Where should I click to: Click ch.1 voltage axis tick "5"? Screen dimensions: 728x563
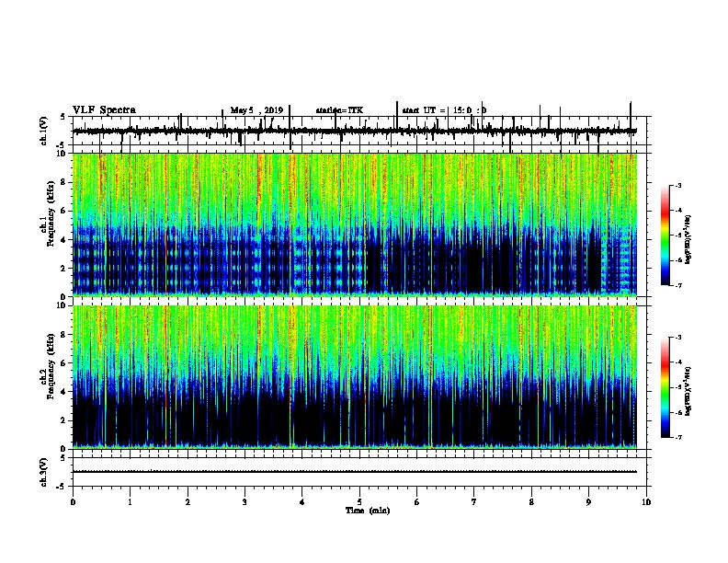pos(63,117)
